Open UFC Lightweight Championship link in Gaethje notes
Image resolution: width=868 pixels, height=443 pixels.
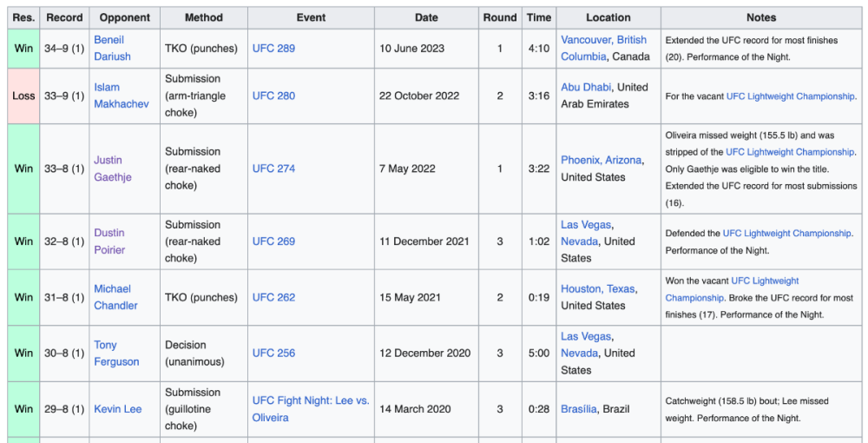point(790,152)
